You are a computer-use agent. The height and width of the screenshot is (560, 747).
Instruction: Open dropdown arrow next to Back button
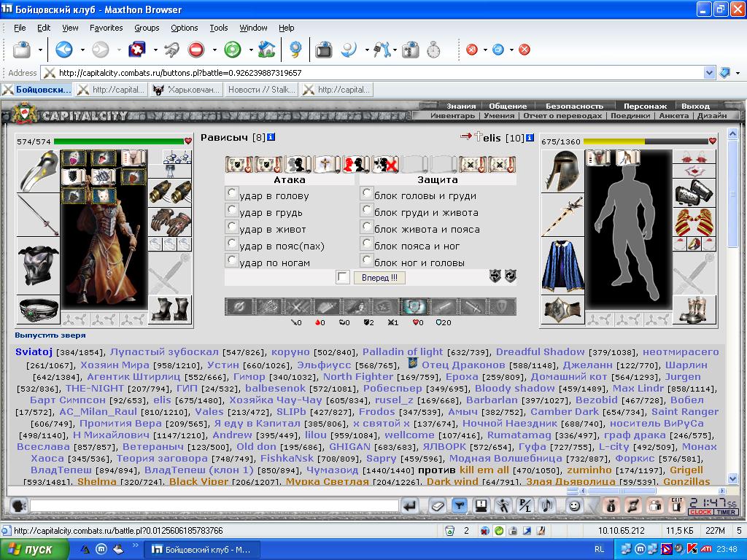pyautogui.click(x=82, y=50)
